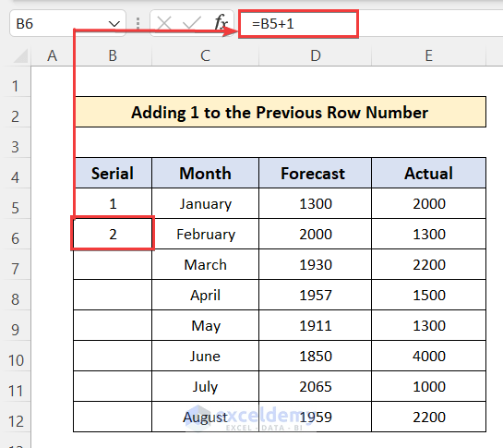This screenshot has height=448, width=503.
Task: Click cell B6 containing serial 2
Action: (x=113, y=234)
